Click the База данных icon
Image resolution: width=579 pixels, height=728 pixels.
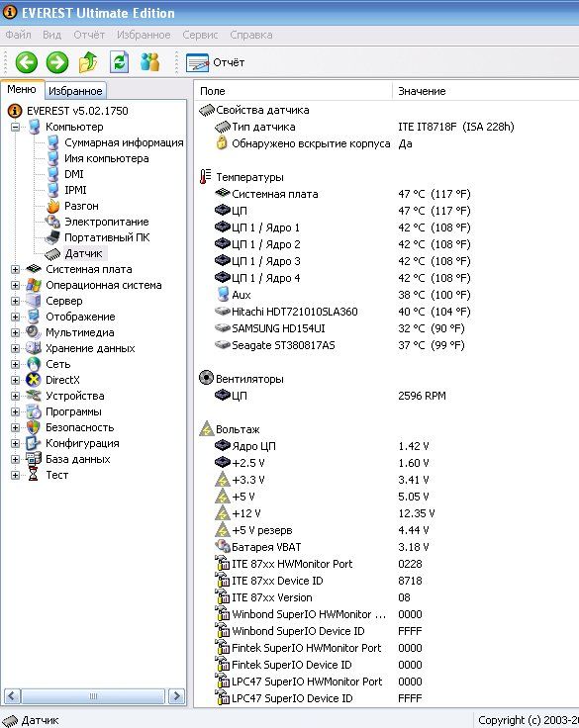34,459
